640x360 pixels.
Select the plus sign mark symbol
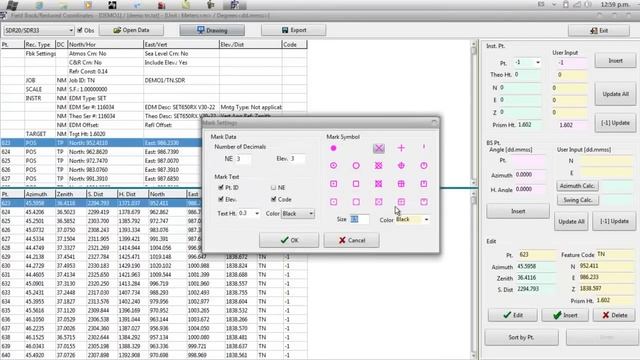pyautogui.click(x=401, y=148)
